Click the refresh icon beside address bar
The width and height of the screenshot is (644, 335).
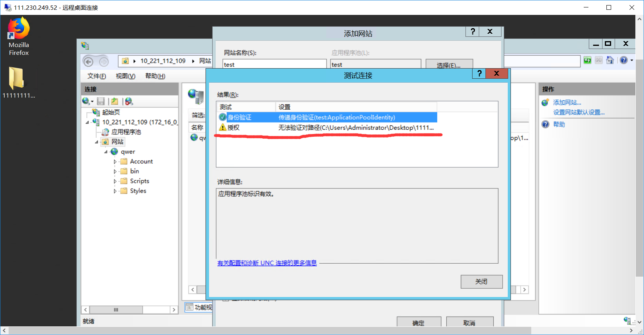pos(587,60)
